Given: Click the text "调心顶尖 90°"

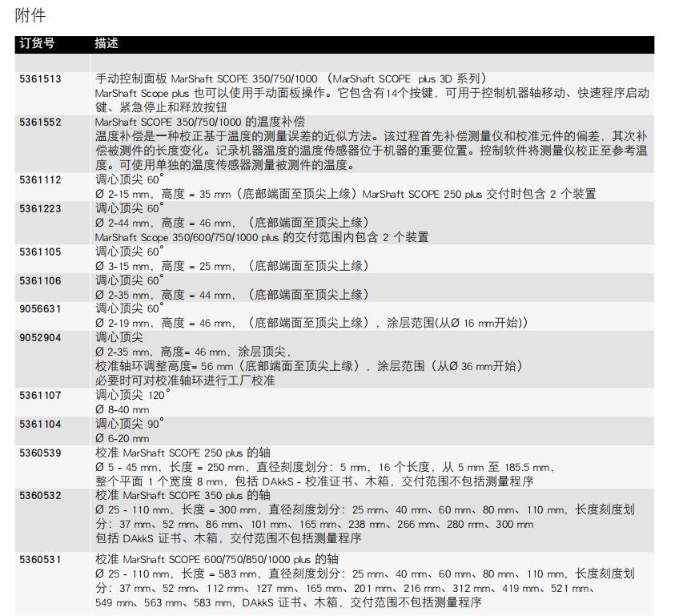Looking at the screenshot, I should pyautogui.click(x=130, y=424).
